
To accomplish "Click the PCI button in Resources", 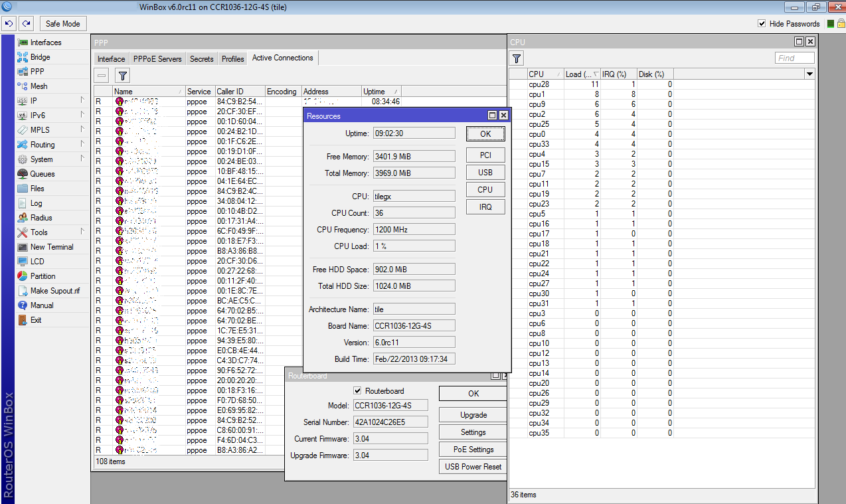I will (485, 155).
